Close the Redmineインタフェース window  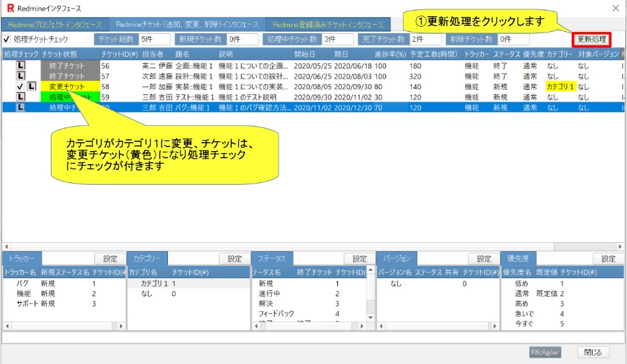click(x=616, y=8)
